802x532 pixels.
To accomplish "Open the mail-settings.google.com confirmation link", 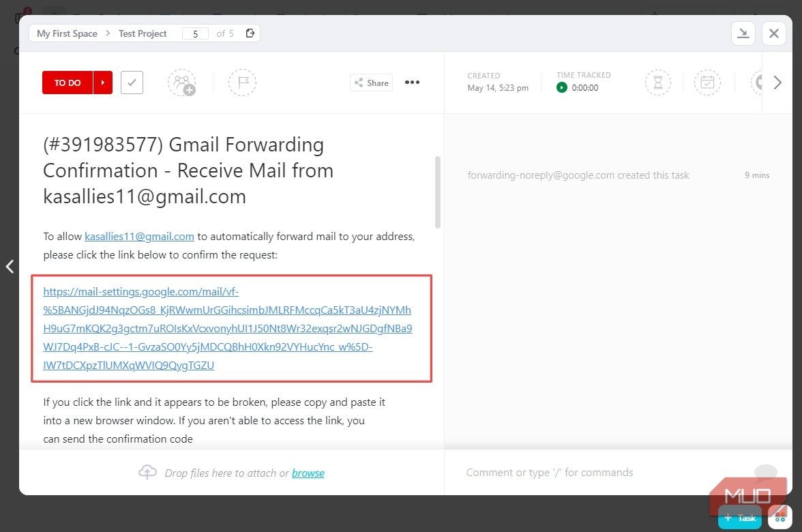I will coord(228,329).
